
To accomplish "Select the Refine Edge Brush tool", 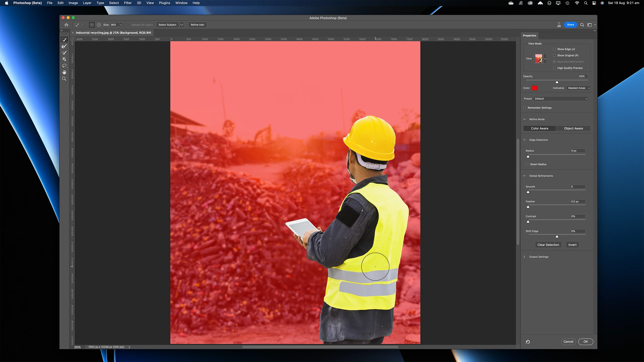I will pyautogui.click(x=64, y=46).
